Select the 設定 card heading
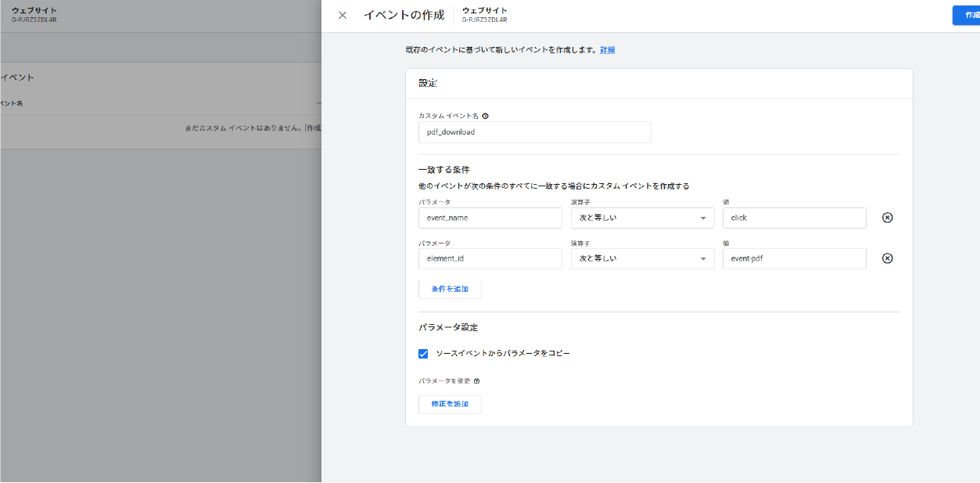Screen dimensions: 980x483 click(428, 83)
